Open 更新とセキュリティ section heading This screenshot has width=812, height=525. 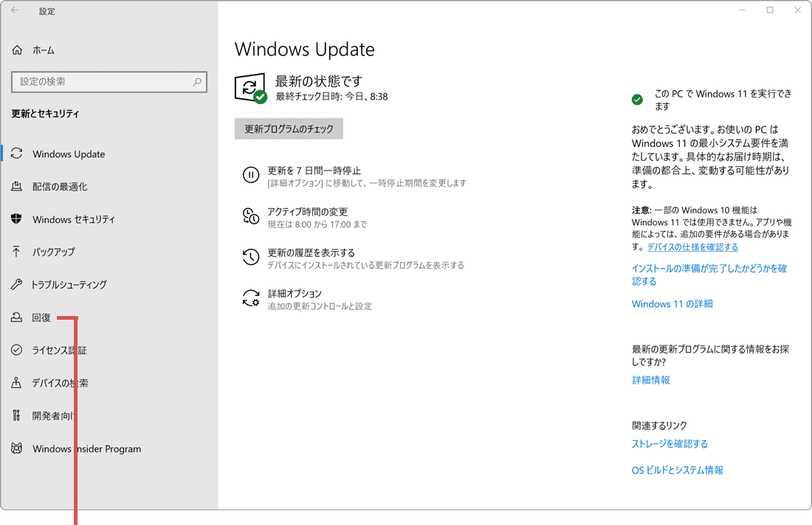pos(45,114)
